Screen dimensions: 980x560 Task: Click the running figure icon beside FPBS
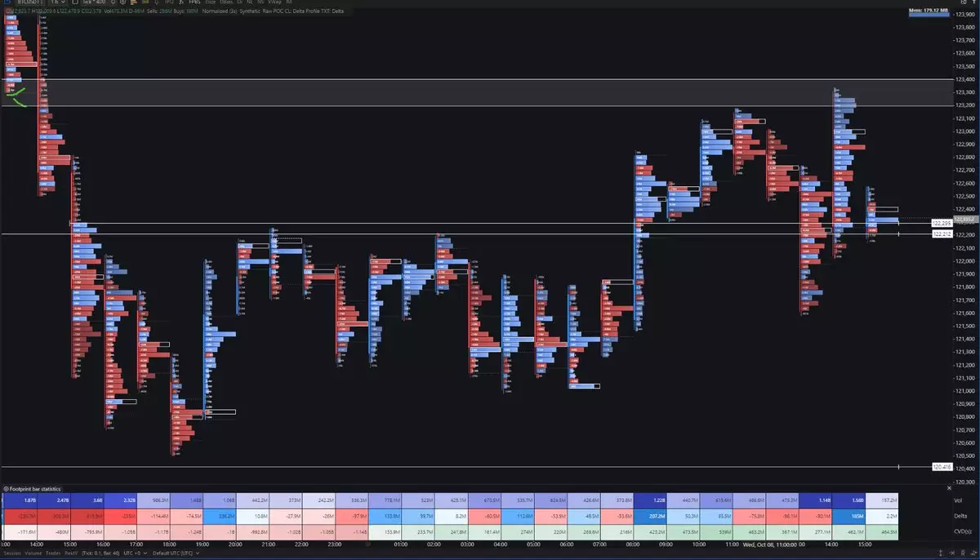180,3
